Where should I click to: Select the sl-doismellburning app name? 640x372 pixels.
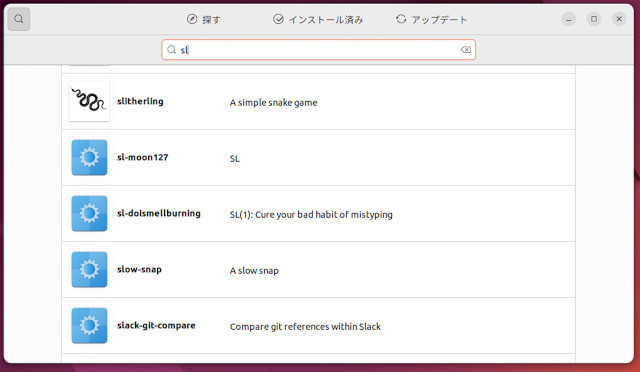[x=159, y=213]
